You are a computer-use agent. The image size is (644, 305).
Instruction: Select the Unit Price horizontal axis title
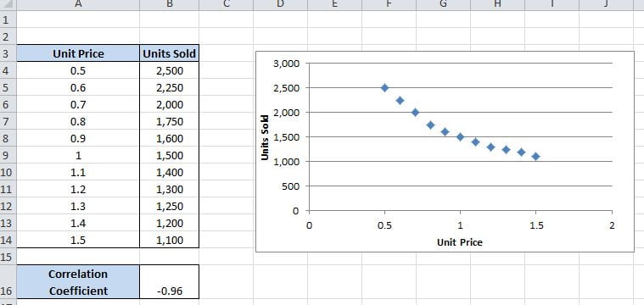tap(460, 242)
